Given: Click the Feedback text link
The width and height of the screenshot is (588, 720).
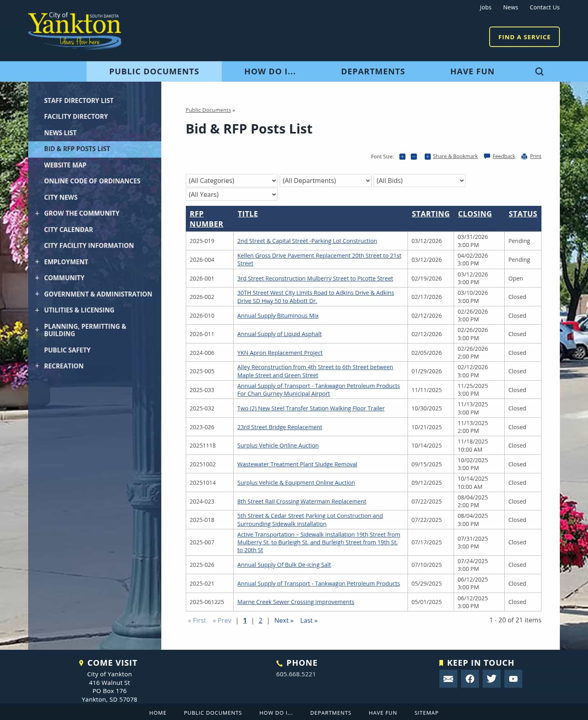Looking at the screenshot, I should tap(503, 156).
